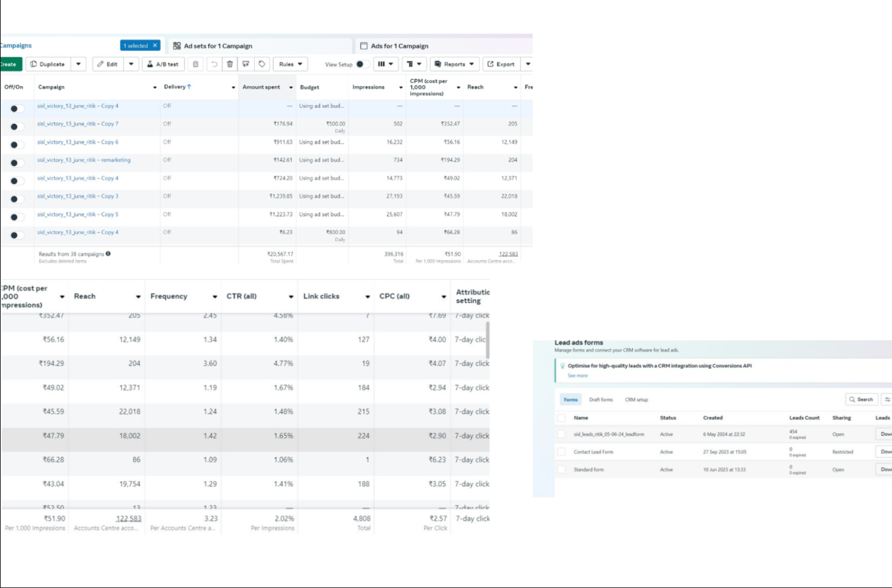Click the columns layout icon
Viewport: 892px width, 588px height.
point(386,64)
